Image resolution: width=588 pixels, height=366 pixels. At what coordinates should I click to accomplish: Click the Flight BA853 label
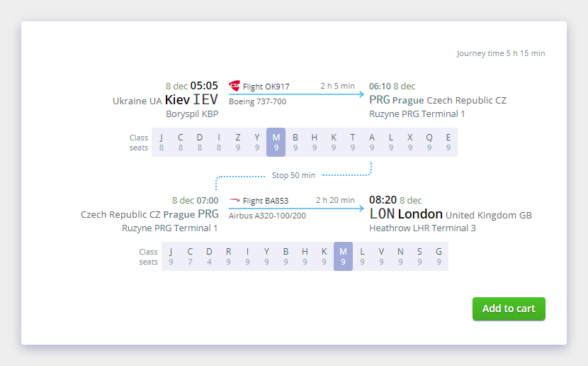click(x=266, y=201)
